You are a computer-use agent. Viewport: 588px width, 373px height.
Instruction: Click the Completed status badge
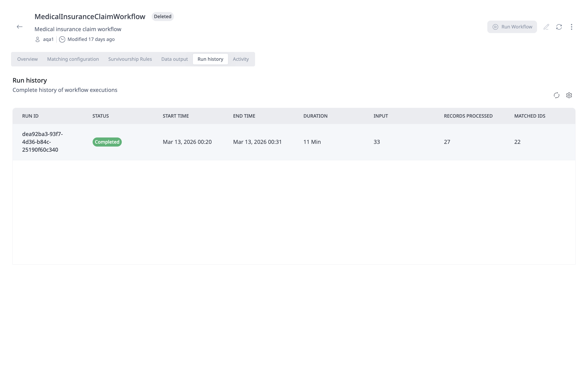[x=107, y=142]
